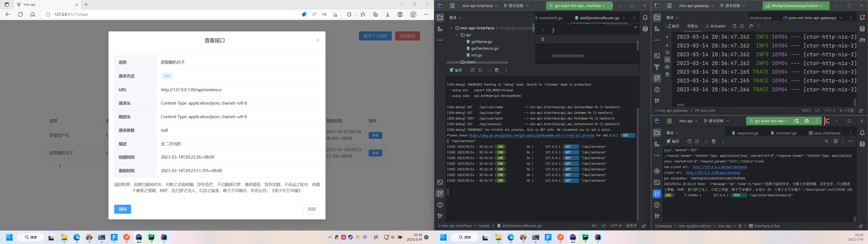Open notifications bell in mio-api-interface window
This screenshot has height=244, width=868.
click(645, 18)
